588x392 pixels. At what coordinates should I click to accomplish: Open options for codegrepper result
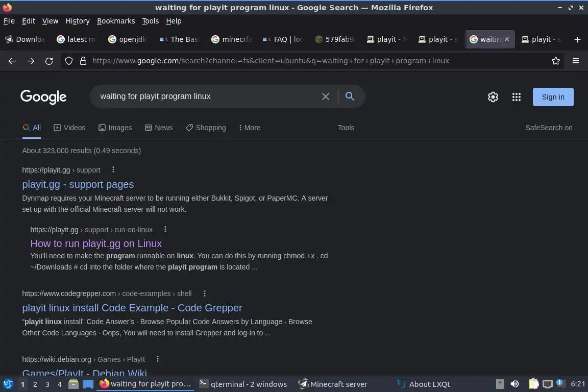click(x=204, y=293)
